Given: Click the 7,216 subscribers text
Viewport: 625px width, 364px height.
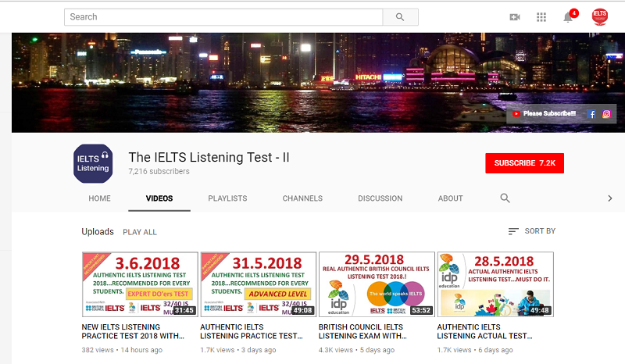Looking at the screenshot, I should (x=159, y=171).
